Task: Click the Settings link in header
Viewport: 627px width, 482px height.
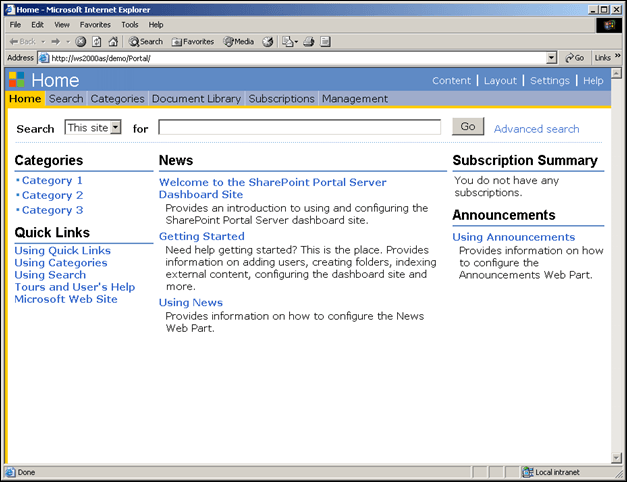Action: pos(550,81)
